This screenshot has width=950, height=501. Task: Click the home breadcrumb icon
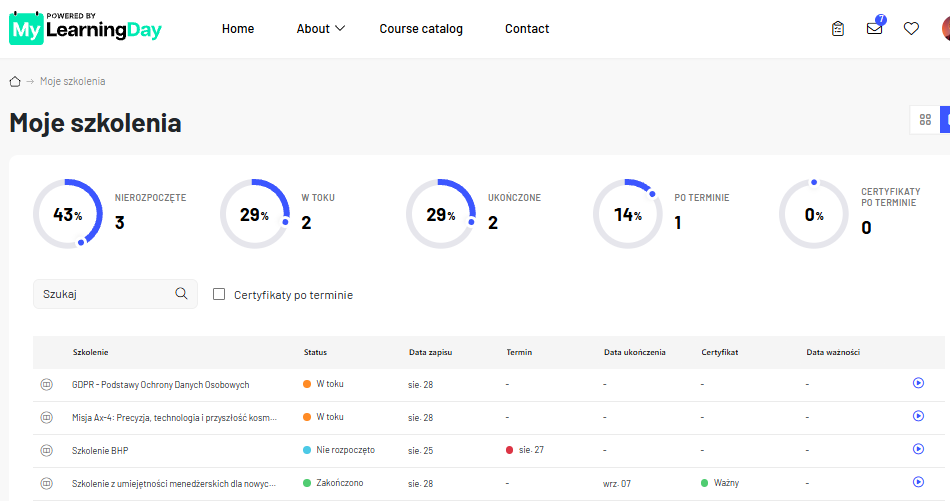tap(15, 81)
